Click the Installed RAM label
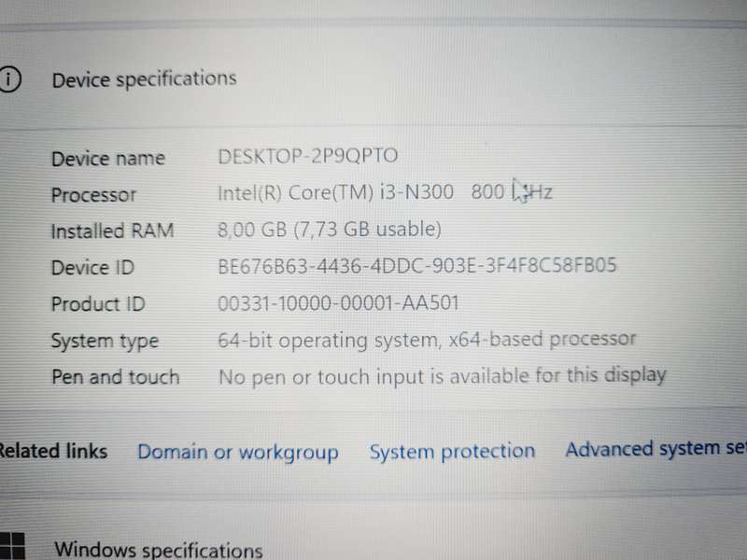 click(112, 231)
